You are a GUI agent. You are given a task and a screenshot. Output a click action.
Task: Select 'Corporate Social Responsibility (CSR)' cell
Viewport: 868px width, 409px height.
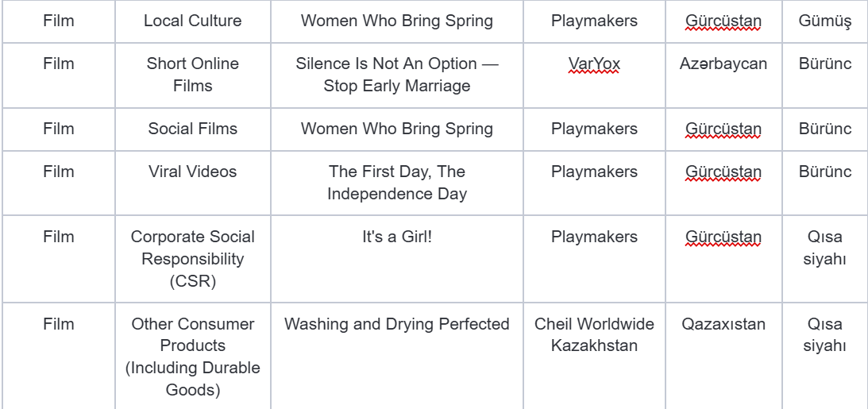pos(193,258)
